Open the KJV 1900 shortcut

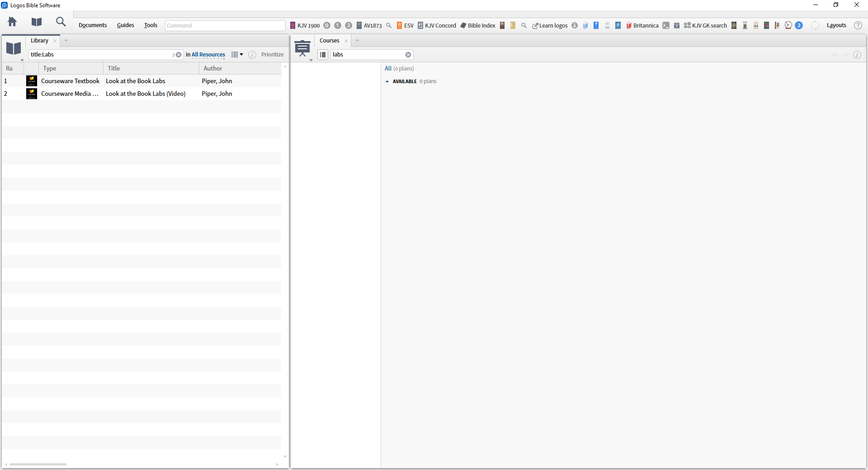tap(305, 25)
